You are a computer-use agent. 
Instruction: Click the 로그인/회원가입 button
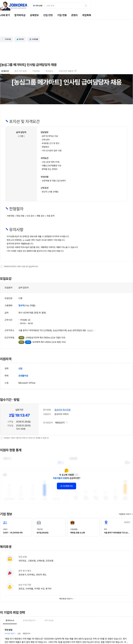click(x=66, y=486)
